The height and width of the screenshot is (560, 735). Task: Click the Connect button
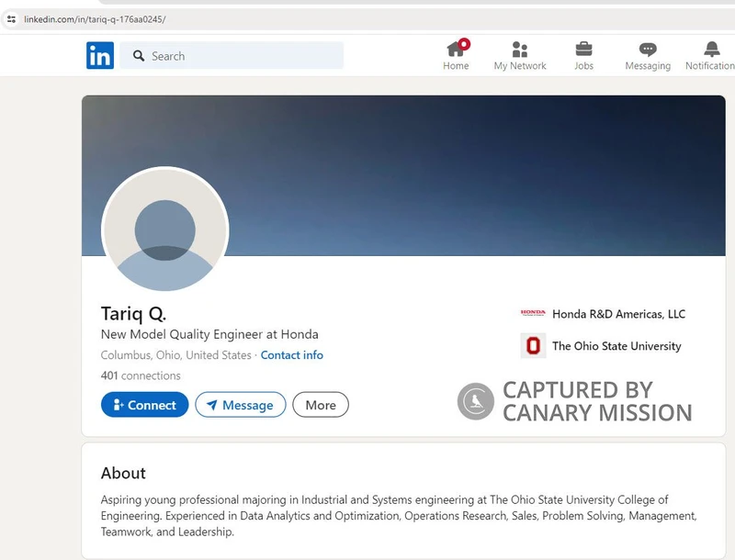click(x=144, y=405)
